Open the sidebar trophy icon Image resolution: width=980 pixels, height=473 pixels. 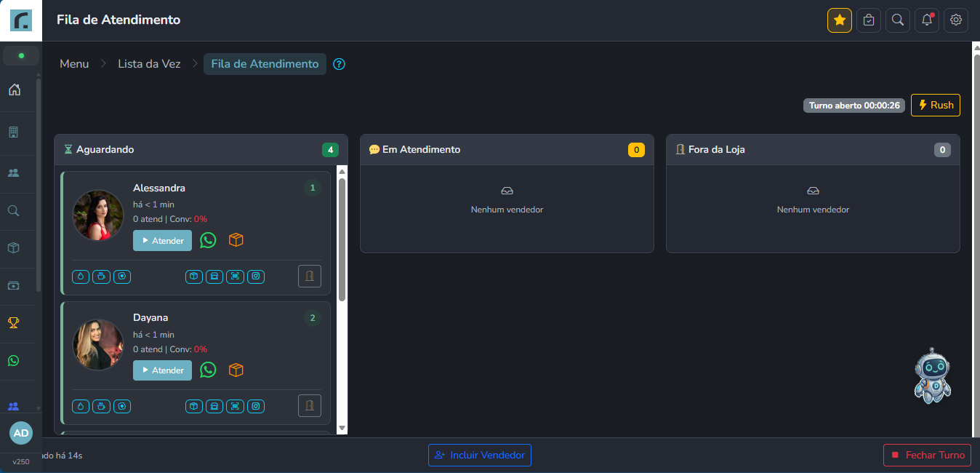[13, 322]
